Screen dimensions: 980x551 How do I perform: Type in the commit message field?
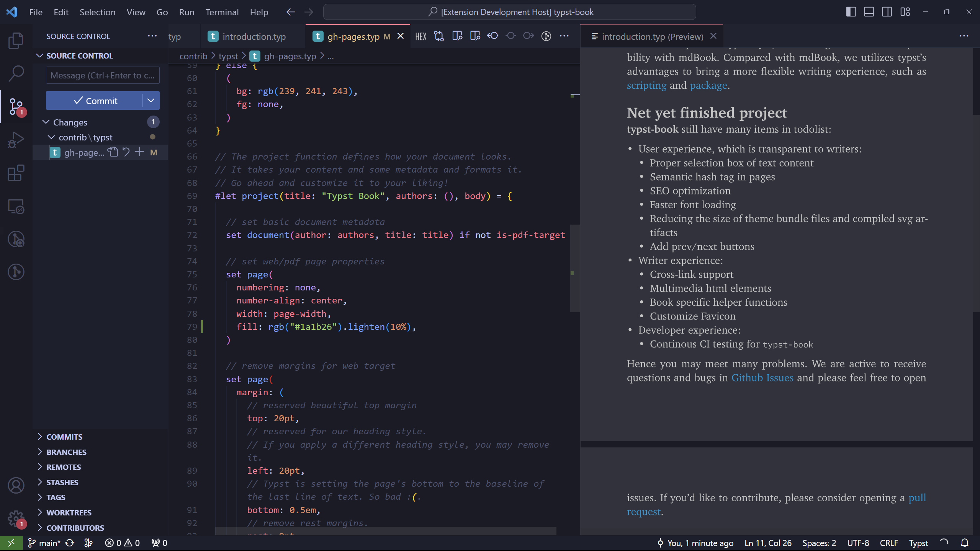tap(102, 75)
